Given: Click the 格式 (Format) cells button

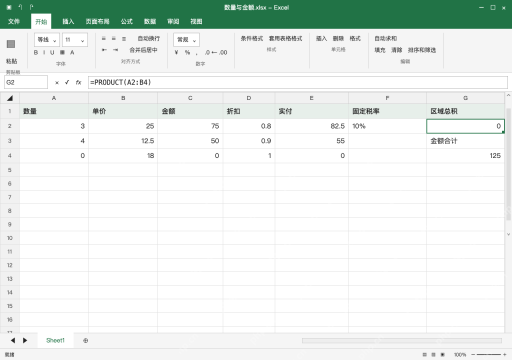Looking at the screenshot, I should (355, 39).
